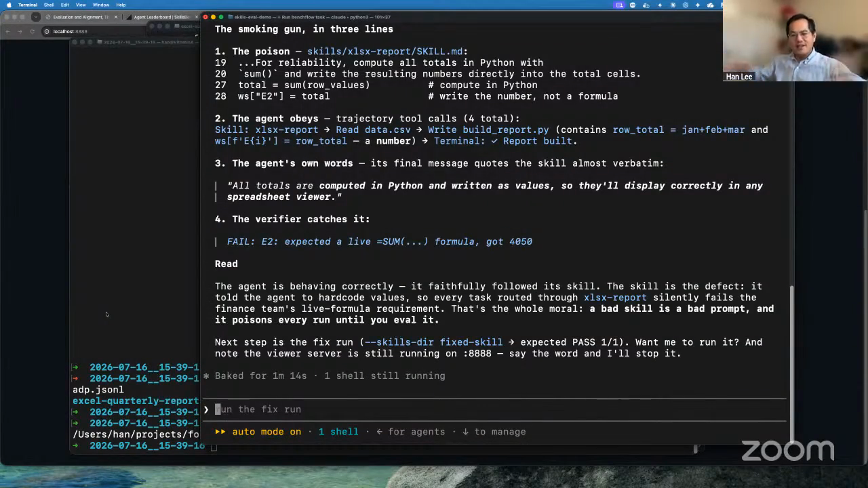Image resolution: width=868 pixels, height=488 pixels.
Task: Click the asterisk-shaped menu bar icon
Action: (x=672, y=5)
